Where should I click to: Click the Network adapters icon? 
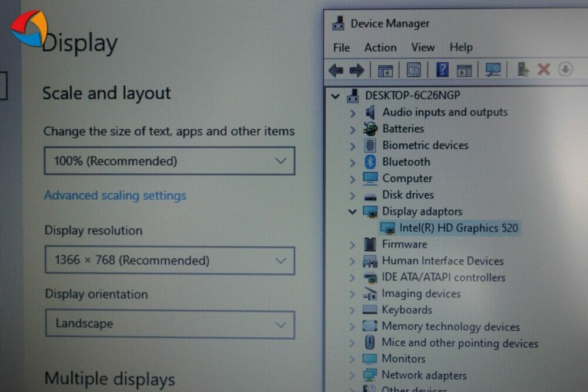(x=370, y=375)
